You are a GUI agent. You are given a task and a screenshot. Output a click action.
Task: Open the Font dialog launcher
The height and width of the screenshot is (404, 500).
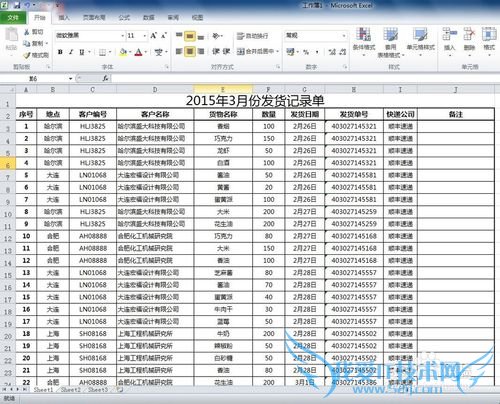tap(167, 67)
